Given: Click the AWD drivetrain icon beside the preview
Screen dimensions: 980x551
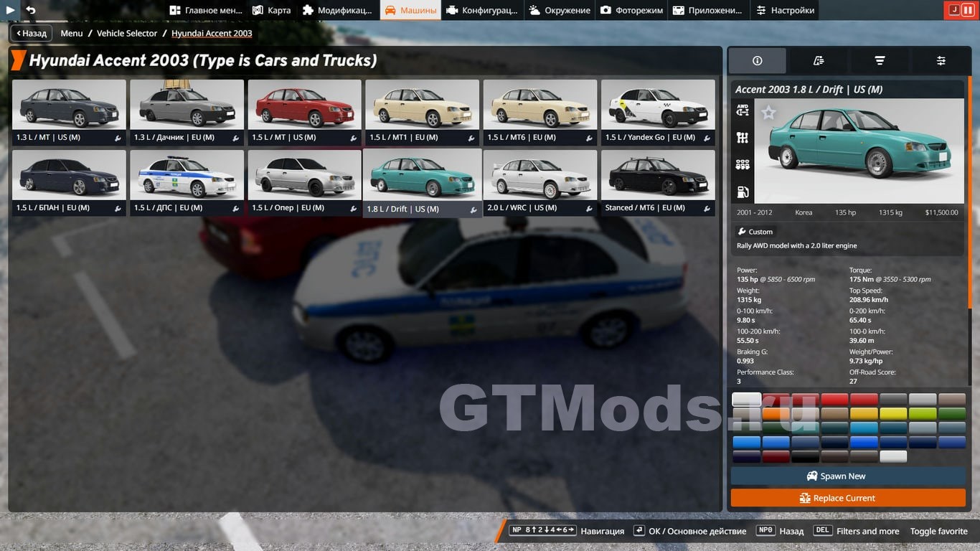Looking at the screenshot, I should click(x=743, y=110).
